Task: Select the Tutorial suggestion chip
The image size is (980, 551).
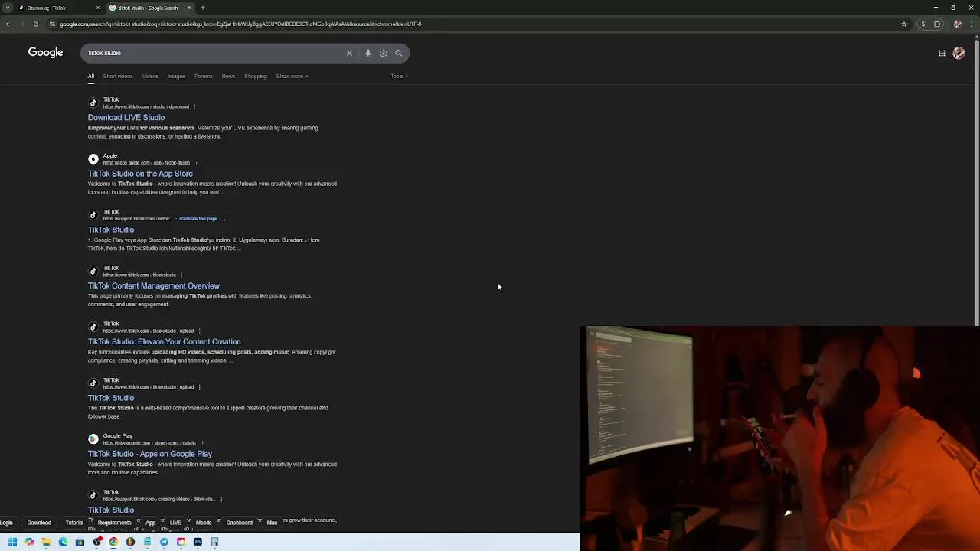Action: point(74,523)
